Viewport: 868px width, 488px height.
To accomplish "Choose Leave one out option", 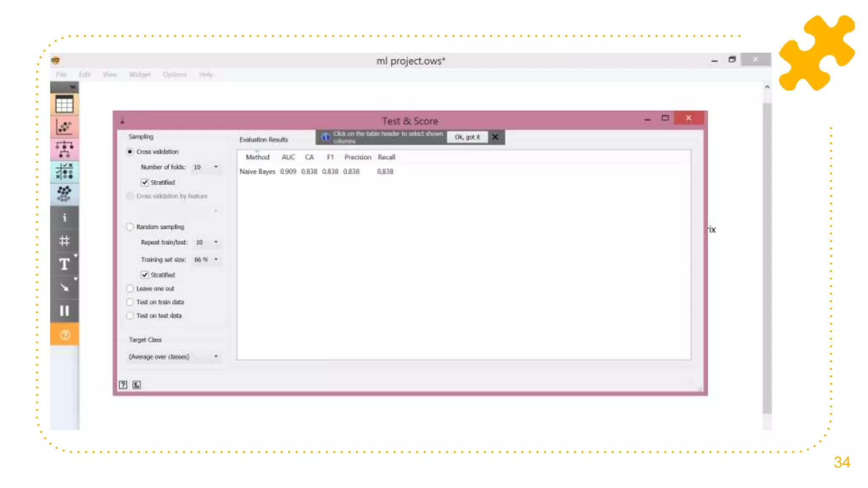I will coord(130,288).
